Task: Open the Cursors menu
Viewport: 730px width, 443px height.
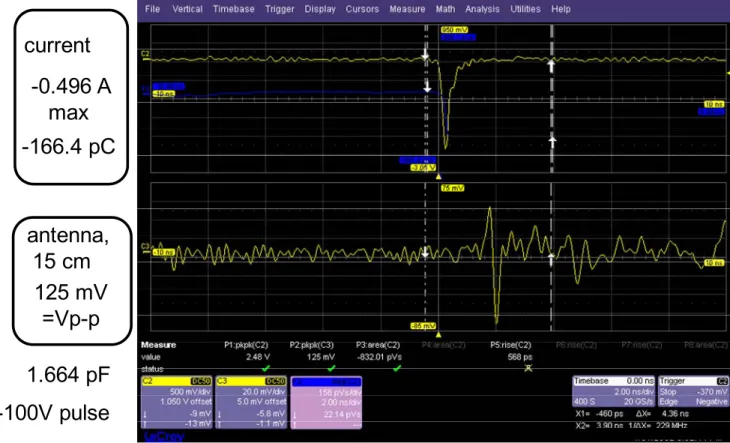Action: pos(362,9)
